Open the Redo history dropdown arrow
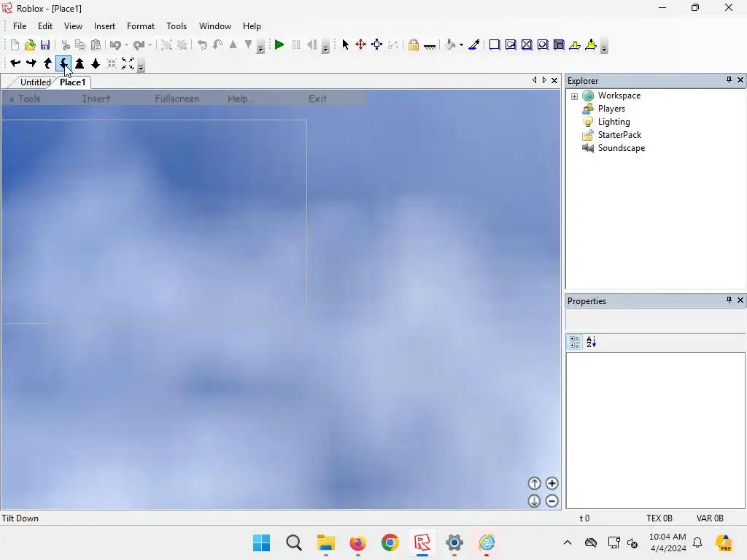The height and width of the screenshot is (560, 747). [150, 44]
